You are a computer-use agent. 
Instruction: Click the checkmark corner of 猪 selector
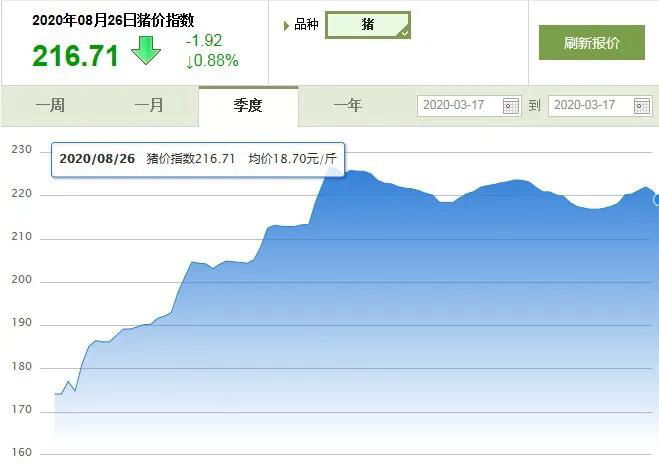coord(403,33)
